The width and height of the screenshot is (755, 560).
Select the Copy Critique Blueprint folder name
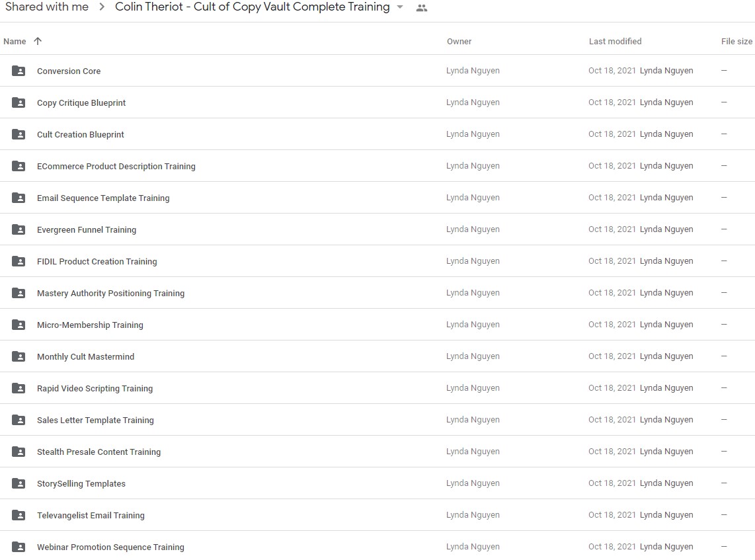81,102
